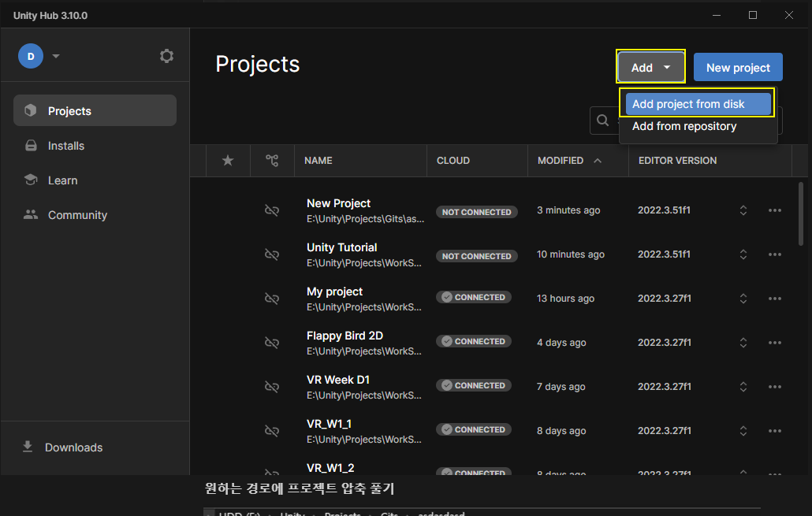Screen dimensions: 812x516
Task: Change editor version for Flappy Bird 2D
Action: 743,342
